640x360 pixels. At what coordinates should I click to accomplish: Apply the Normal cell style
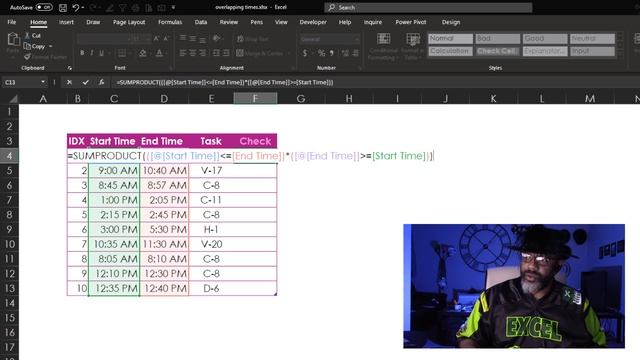(x=450, y=38)
